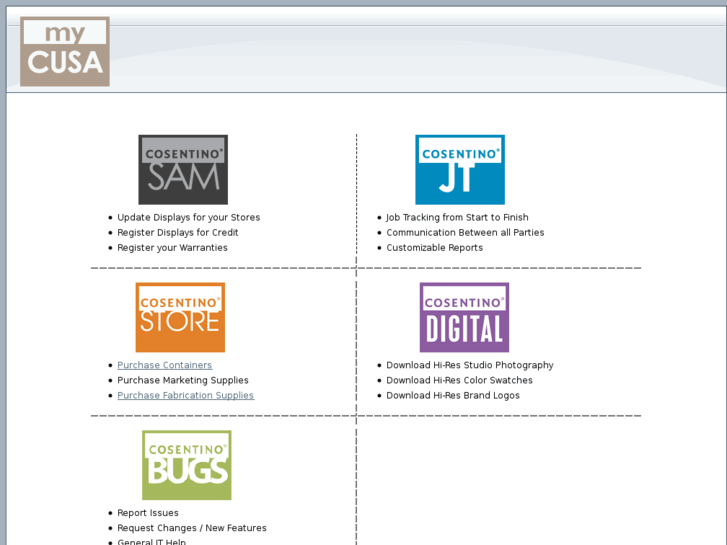Open the Cosentino Store tile
727x545 pixels.
click(180, 317)
